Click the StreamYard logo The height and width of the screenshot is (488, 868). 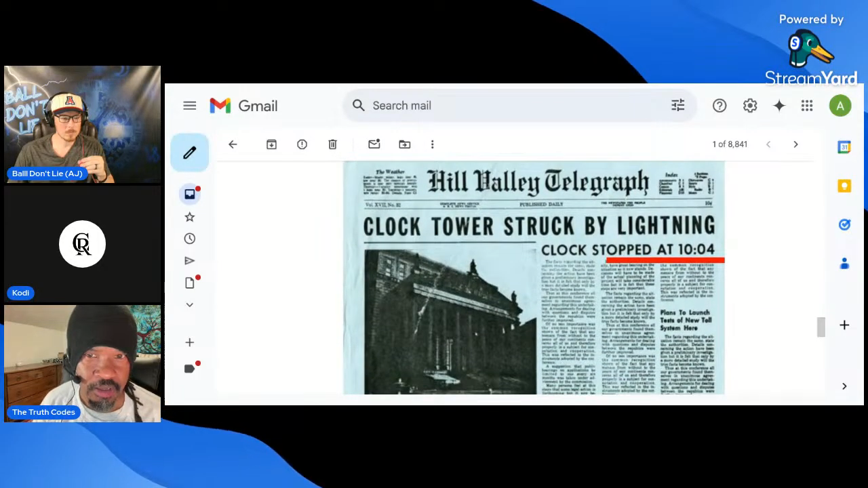pos(811,60)
